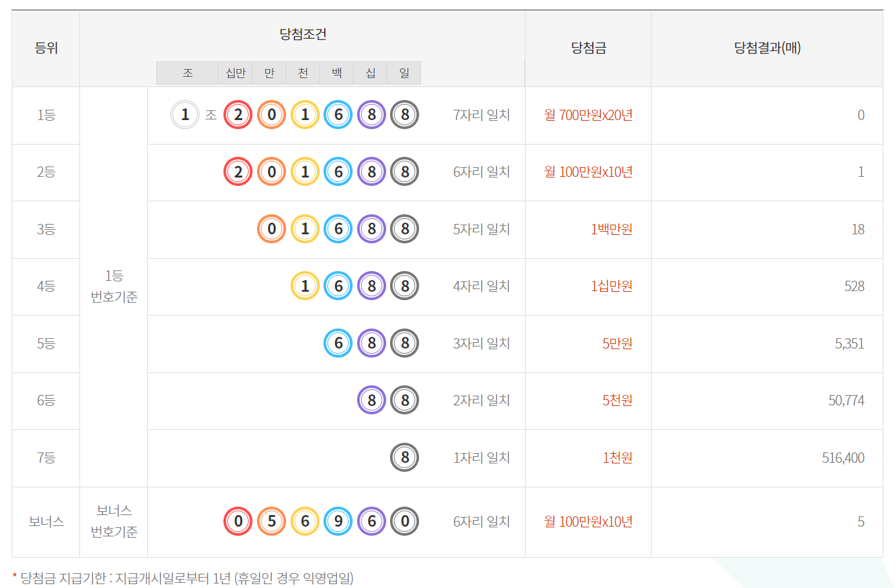Viewport: 895px width, 588px height.
Task: Click the white group ball numbered 1
Action: [x=185, y=115]
